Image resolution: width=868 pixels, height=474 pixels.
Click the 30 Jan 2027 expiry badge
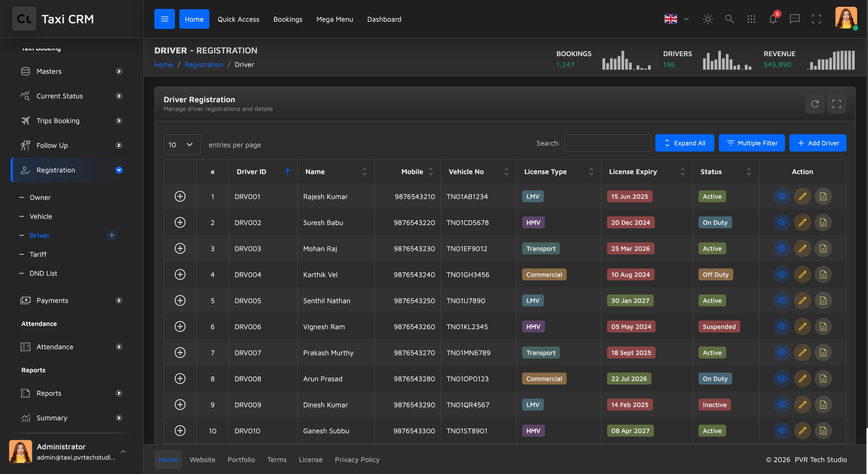coord(630,300)
